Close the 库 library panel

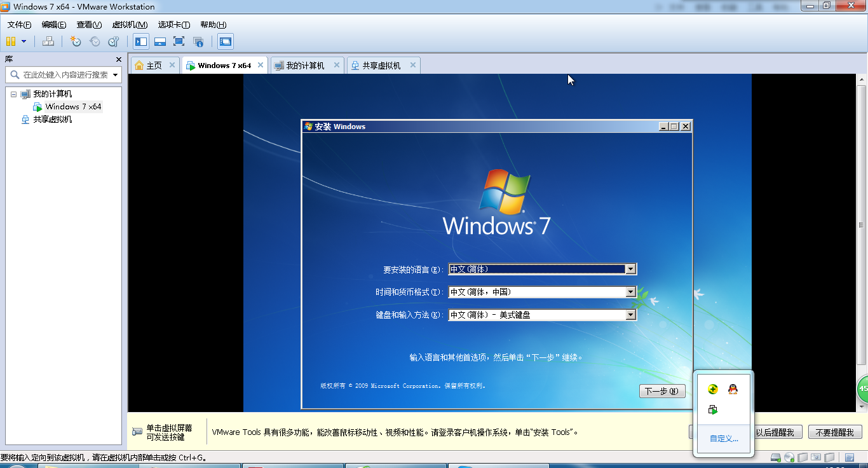(x=118, y=59)
